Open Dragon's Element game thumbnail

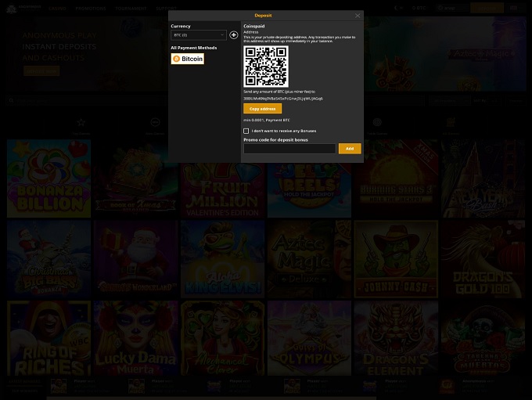[x=397, y=338]
